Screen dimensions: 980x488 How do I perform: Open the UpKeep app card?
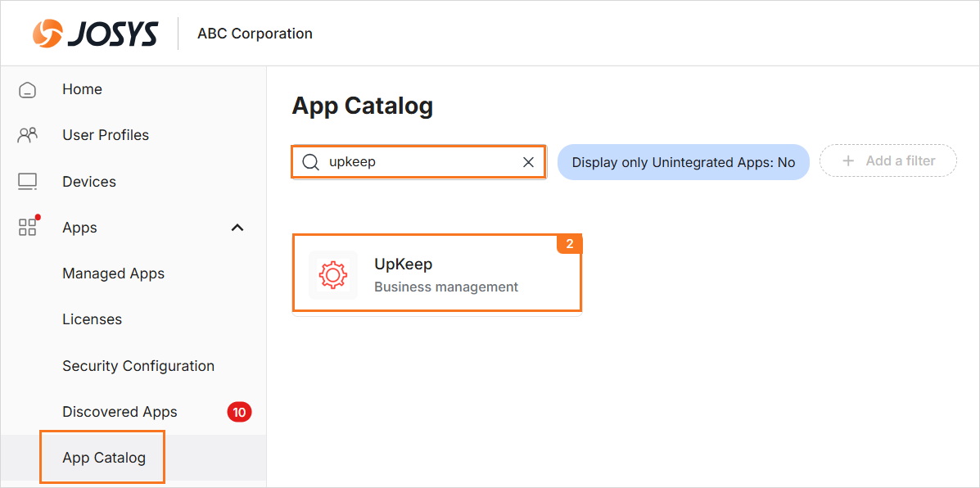click(437, 273)
